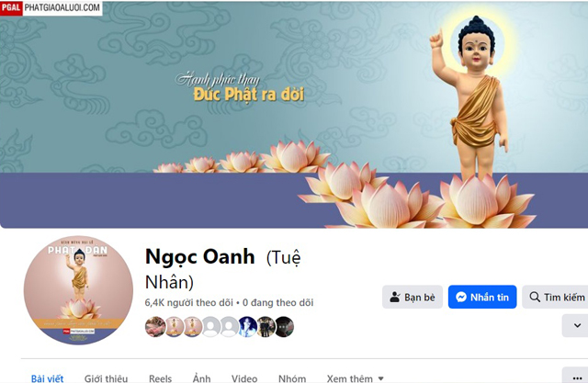Click the 0 đang theo dõi link
Viewport: 588px width, 383px height.
coord(277,302)
